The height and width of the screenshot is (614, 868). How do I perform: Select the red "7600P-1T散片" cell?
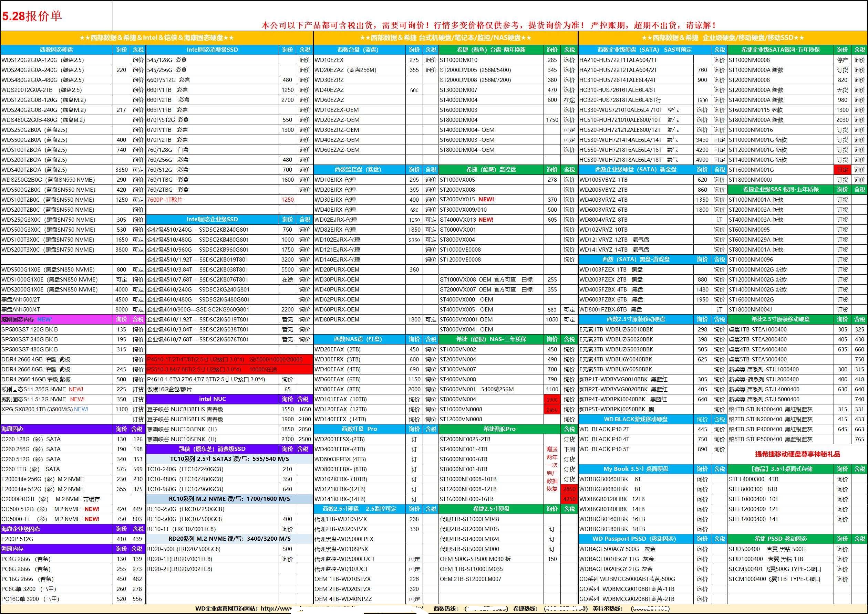coord(212,200)
